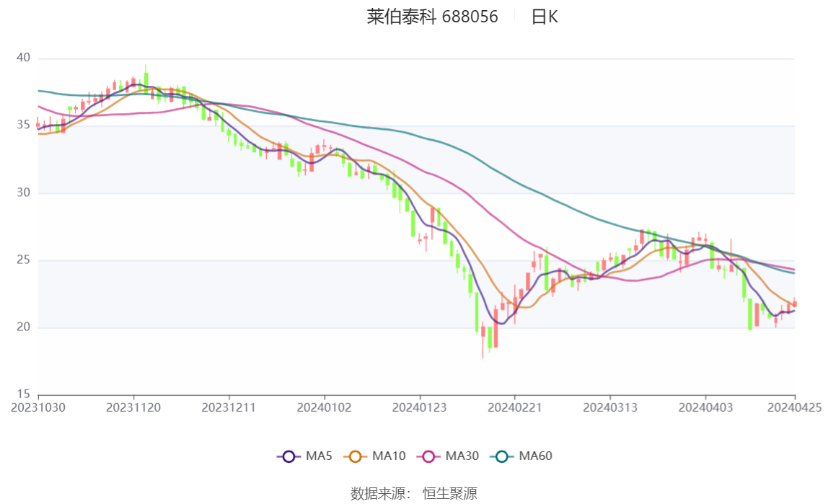Toggle the MA10 legend entry
The width and height of the screenshot is (828, 504).
pyautogui.click(x=374, y=456)
